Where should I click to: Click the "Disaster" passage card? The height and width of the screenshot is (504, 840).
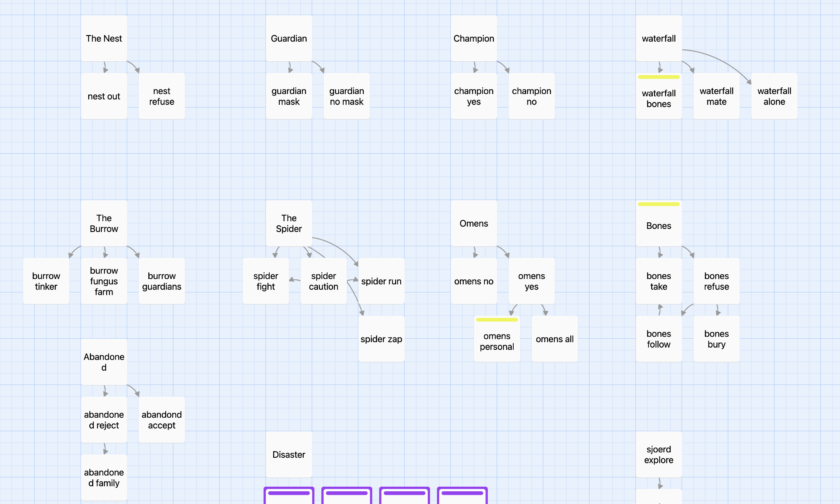coord(289,454)
